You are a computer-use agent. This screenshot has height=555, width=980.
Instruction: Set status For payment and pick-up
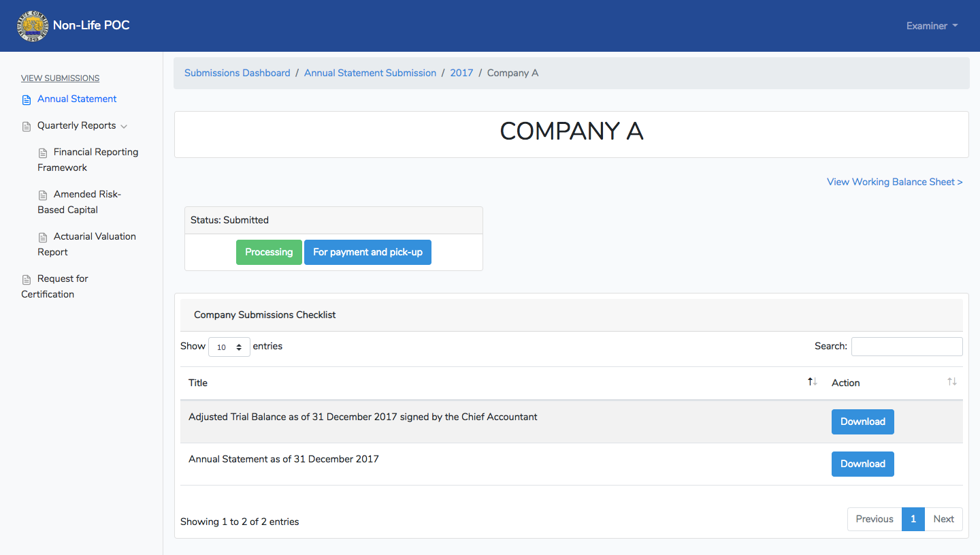point(367,252)
